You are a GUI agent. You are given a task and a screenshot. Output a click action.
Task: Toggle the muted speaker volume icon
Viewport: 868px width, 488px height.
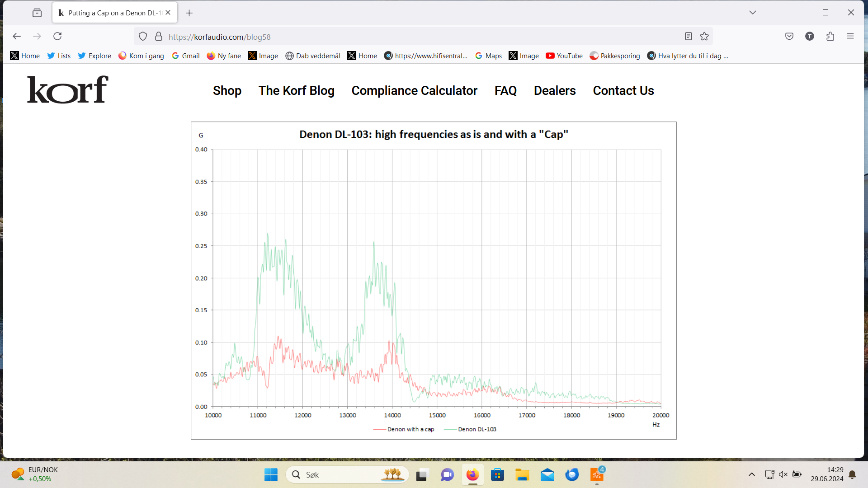[x=783, y=474]
